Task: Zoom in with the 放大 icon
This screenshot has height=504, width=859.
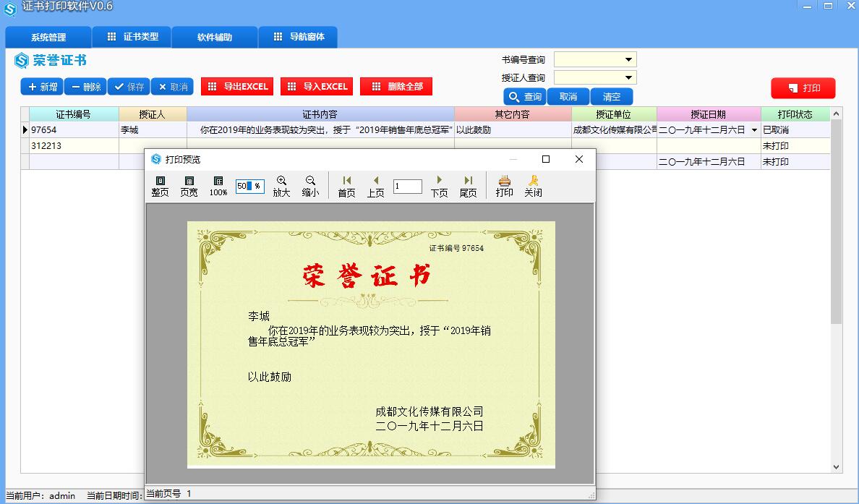Action: click(x=281, y=187)
